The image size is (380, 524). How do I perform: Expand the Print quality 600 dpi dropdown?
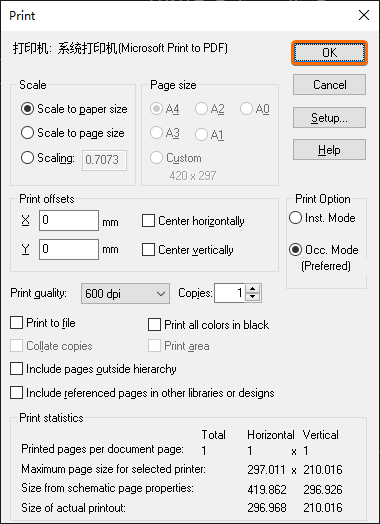(x=125, y=294)
